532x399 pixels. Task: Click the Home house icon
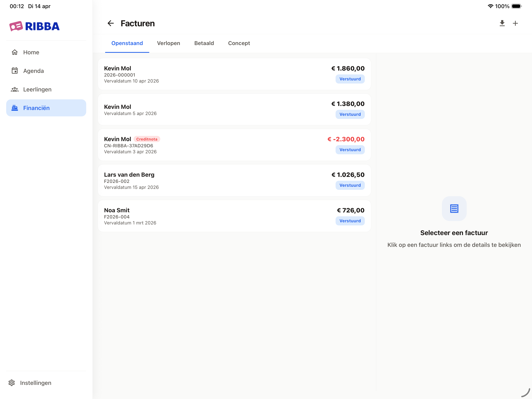(15, 52)
